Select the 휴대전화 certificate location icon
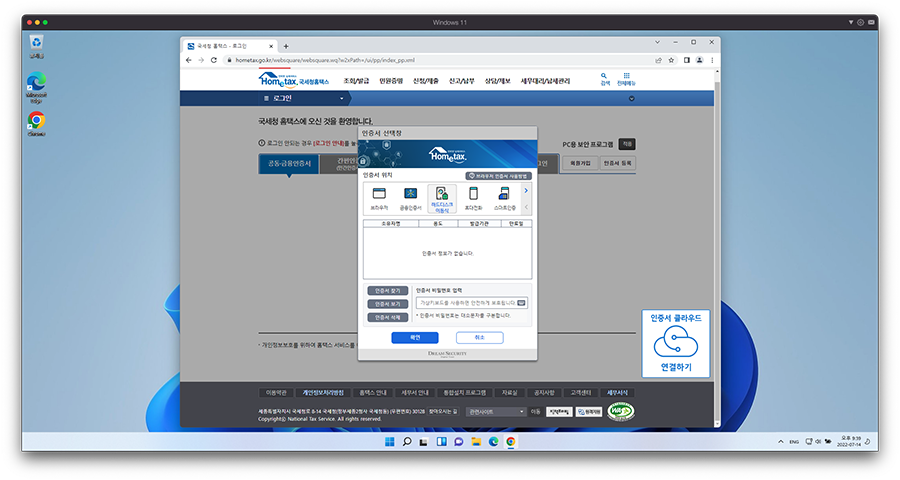The image size is (900, 480). coord(473,199)
